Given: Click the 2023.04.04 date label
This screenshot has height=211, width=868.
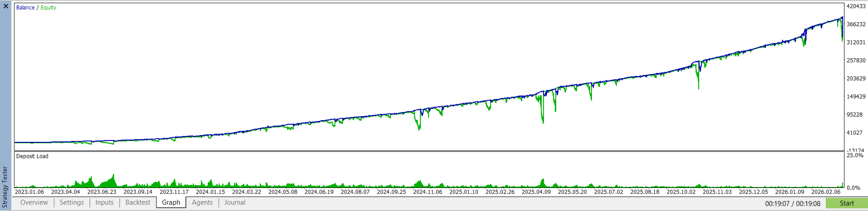Looking at the screenshot, I should coord(66,192).
